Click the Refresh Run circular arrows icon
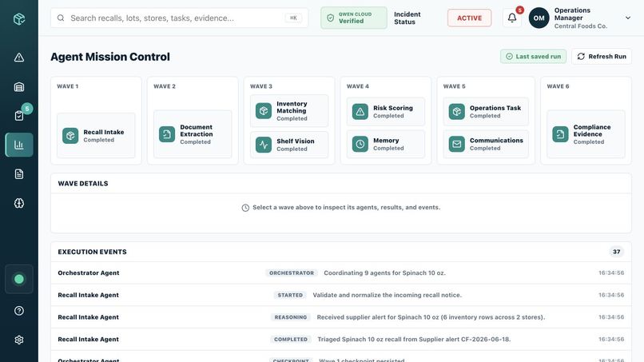 581,57
